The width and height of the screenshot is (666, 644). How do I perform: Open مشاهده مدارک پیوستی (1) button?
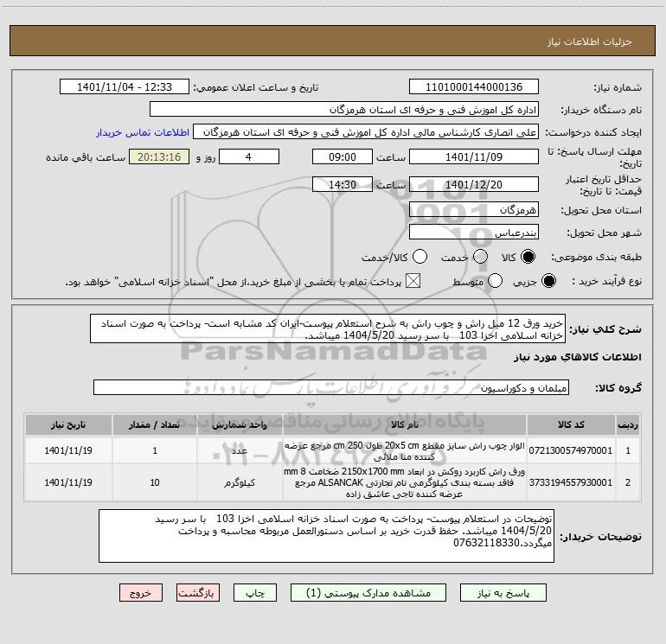point(368,593)
